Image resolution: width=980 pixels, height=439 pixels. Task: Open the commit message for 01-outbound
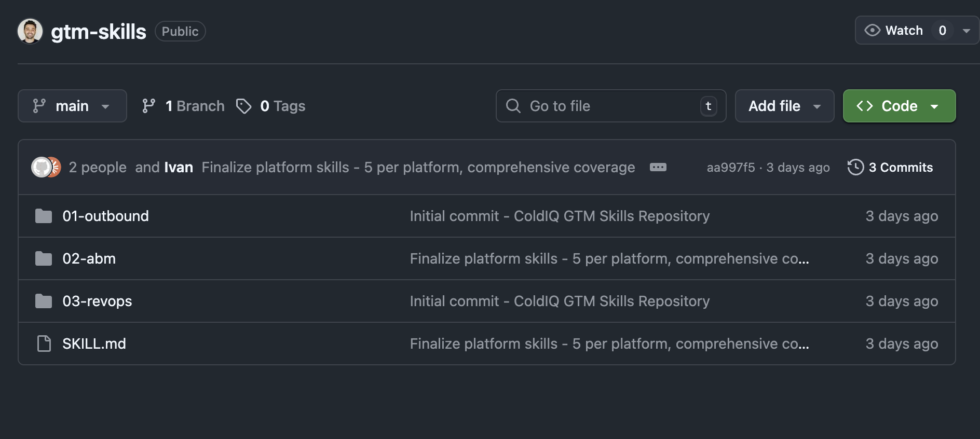(x=560, y=216)
